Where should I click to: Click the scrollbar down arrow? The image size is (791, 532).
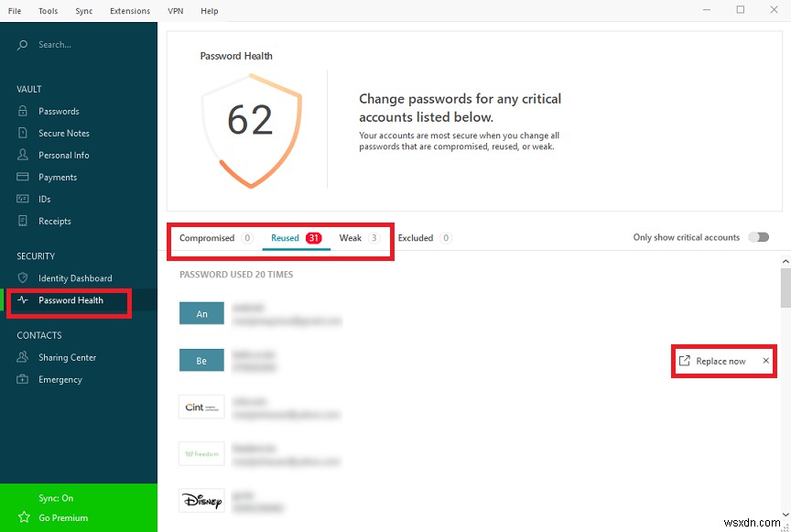[786, 515]
